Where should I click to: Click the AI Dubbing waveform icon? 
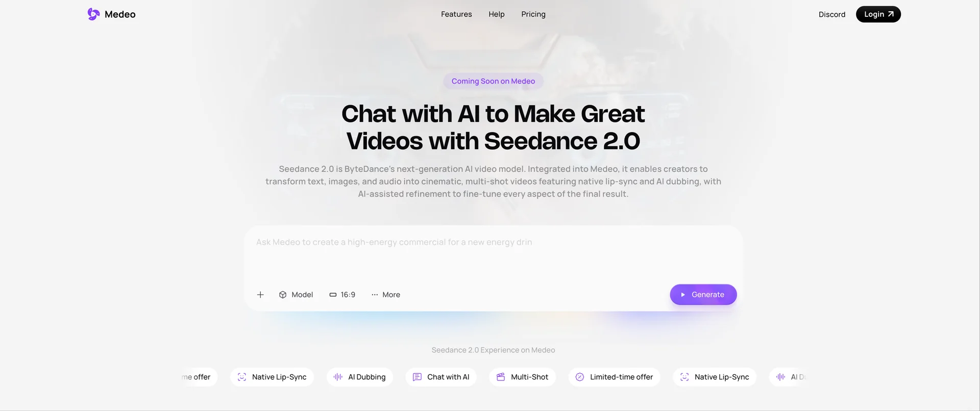point(338,377)
